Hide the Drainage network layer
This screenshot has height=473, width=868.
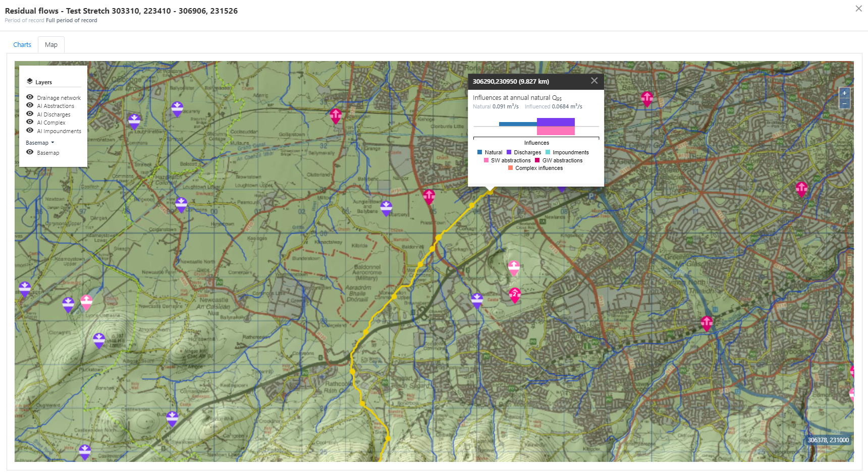(x=30, y=97)
